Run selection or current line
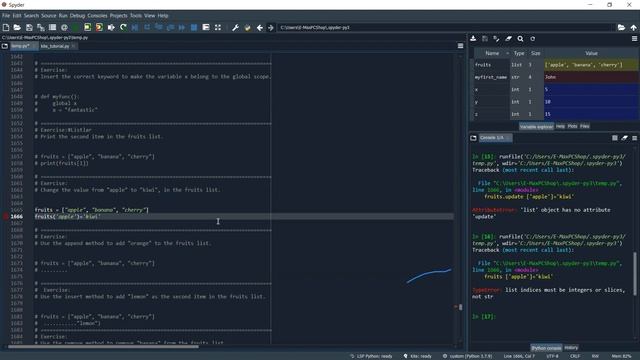 (x=111, y=27)
